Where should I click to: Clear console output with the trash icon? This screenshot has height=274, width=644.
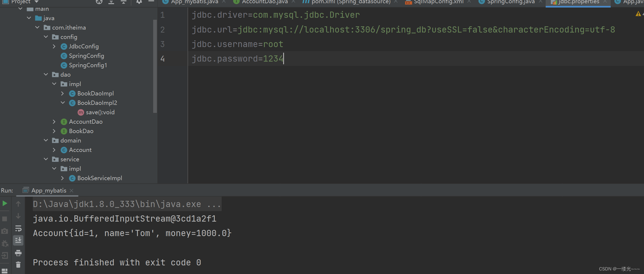coord(18,265)
